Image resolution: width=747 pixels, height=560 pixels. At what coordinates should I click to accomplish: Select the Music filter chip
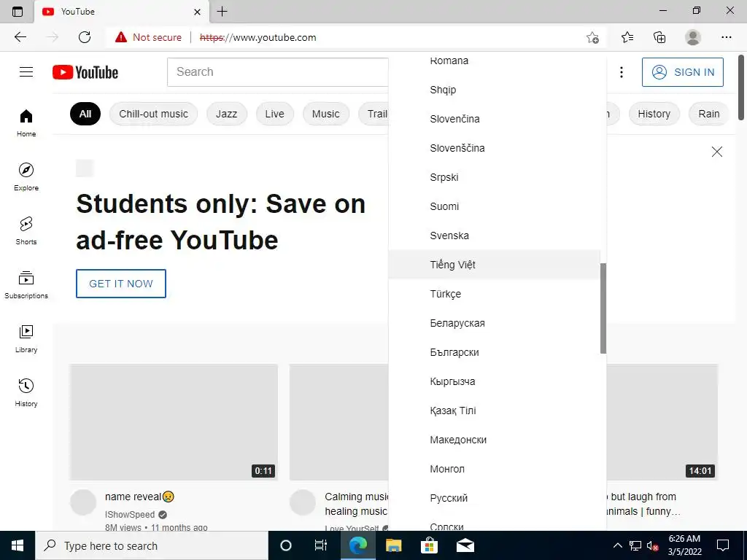[x=326, y=114]
